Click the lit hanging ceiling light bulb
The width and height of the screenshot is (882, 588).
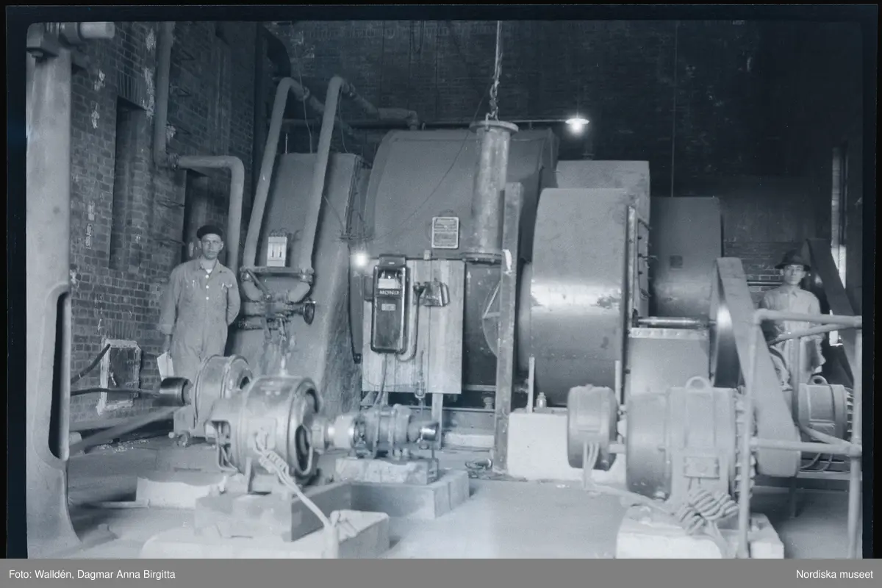(x=577, y=123)
